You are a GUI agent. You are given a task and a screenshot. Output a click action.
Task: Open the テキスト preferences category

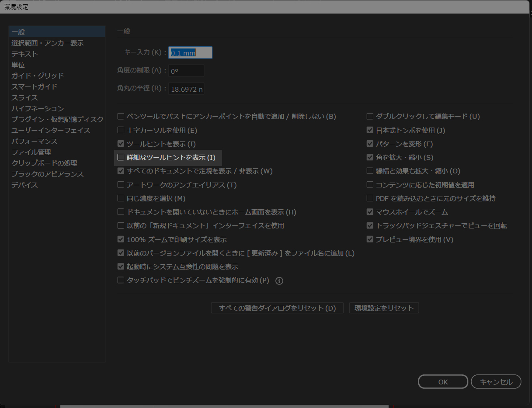(24, 54)
